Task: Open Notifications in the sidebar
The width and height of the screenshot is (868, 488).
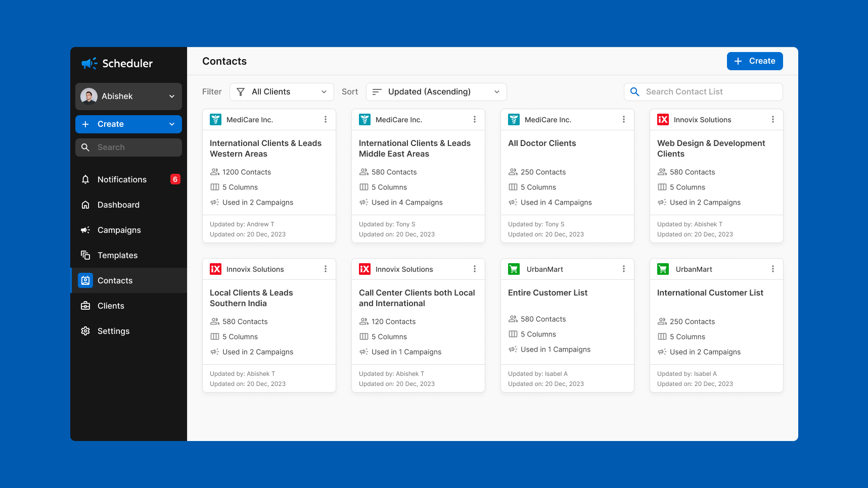Action: [128, 179]
